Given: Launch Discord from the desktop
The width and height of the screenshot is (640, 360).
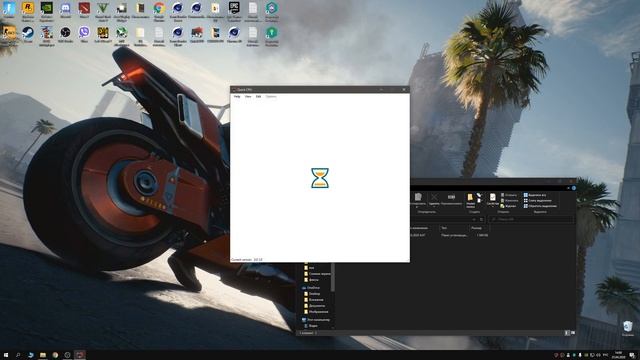Looking at the screenshot, I should pyautogui.click(x=65, y=8).
